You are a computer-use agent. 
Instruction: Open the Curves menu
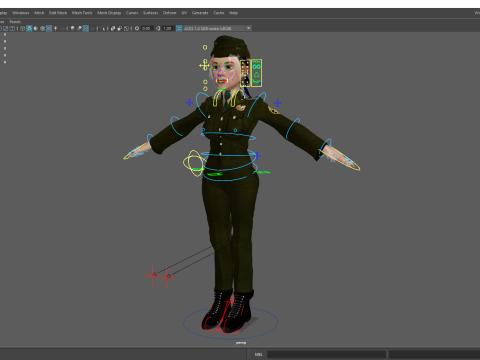[x=132, y=13]
